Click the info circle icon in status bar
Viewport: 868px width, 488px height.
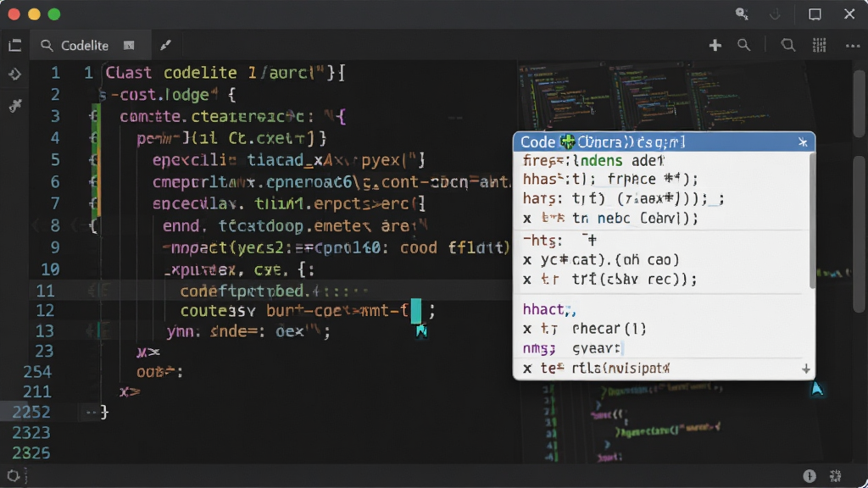810,476
